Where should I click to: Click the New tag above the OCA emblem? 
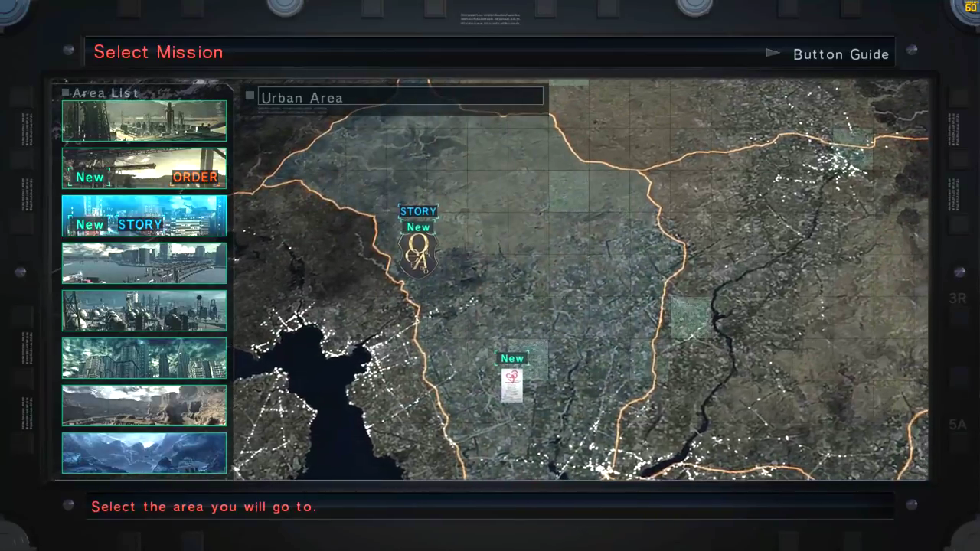(x=418, y=227)
